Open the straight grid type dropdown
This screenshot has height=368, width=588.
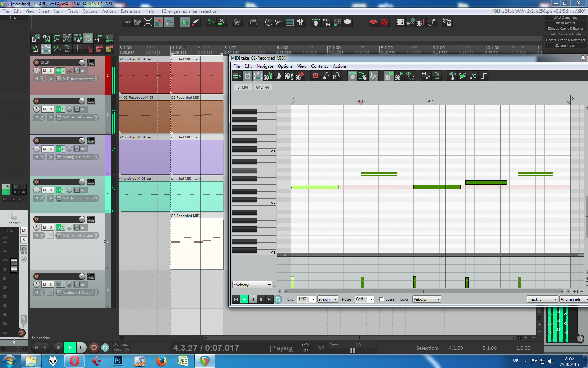click(328, 299)
